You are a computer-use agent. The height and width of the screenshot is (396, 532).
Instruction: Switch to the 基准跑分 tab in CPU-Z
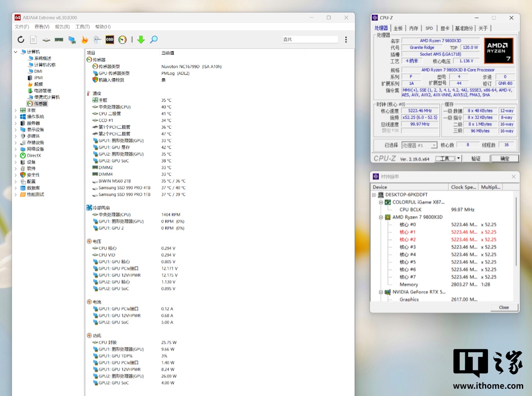pos(464,28)
